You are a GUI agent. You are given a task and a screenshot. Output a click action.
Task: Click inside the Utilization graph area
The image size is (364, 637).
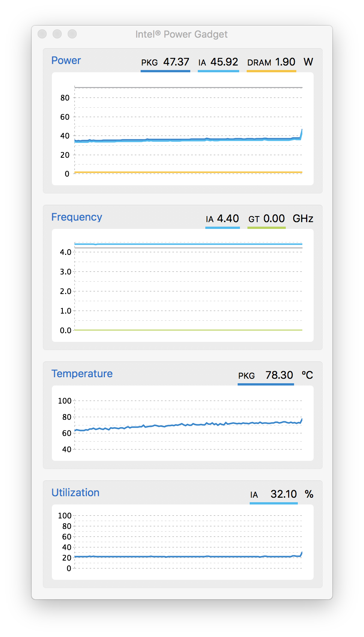point(183,542)
